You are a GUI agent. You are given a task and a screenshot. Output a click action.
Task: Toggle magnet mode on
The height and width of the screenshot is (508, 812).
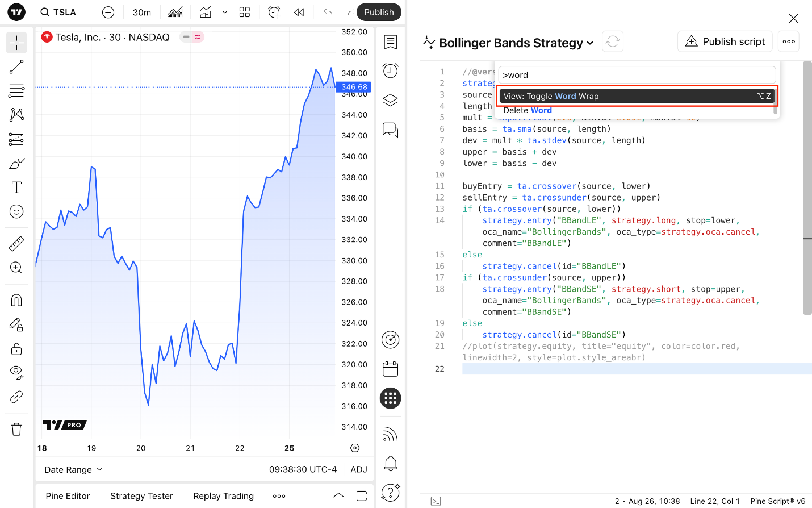[x=16, y=300]
